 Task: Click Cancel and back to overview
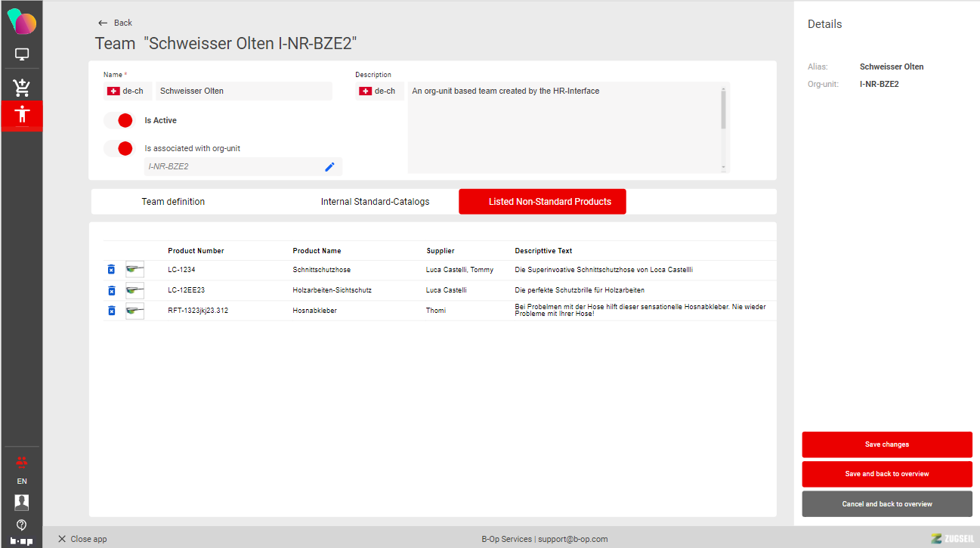click(886, 504)
